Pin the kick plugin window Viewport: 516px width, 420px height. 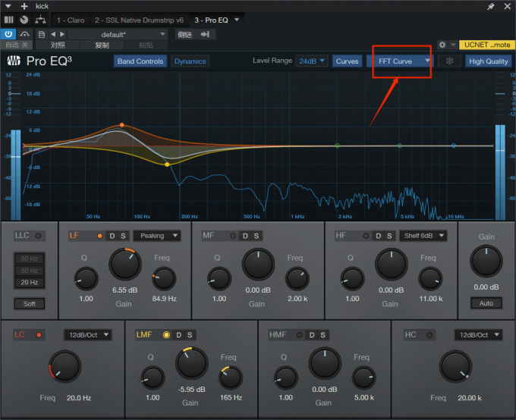(491, 6)
